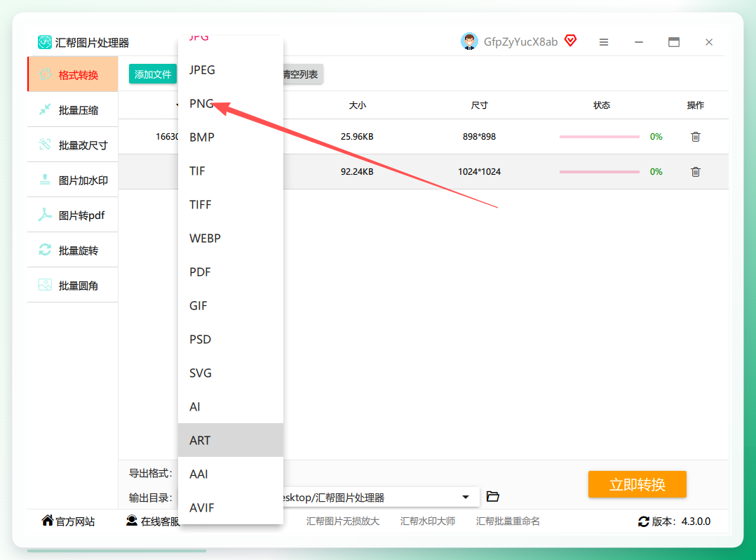Click the version number 4.3.0.0

pyautogui.click(x=696, y=521)
